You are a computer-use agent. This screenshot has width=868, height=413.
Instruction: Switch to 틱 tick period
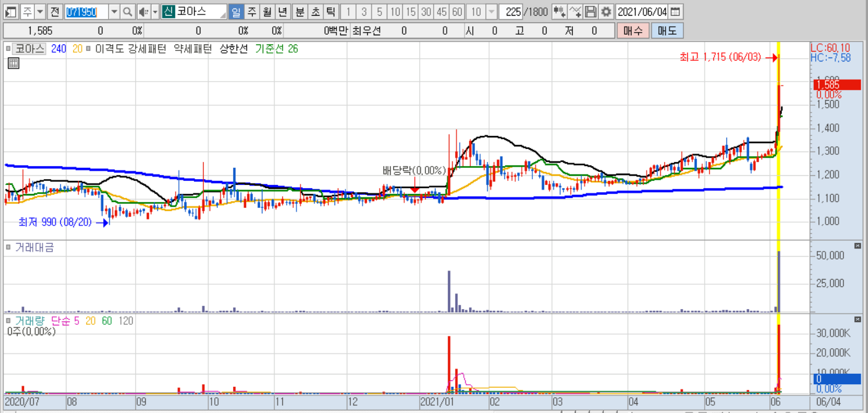331,12
